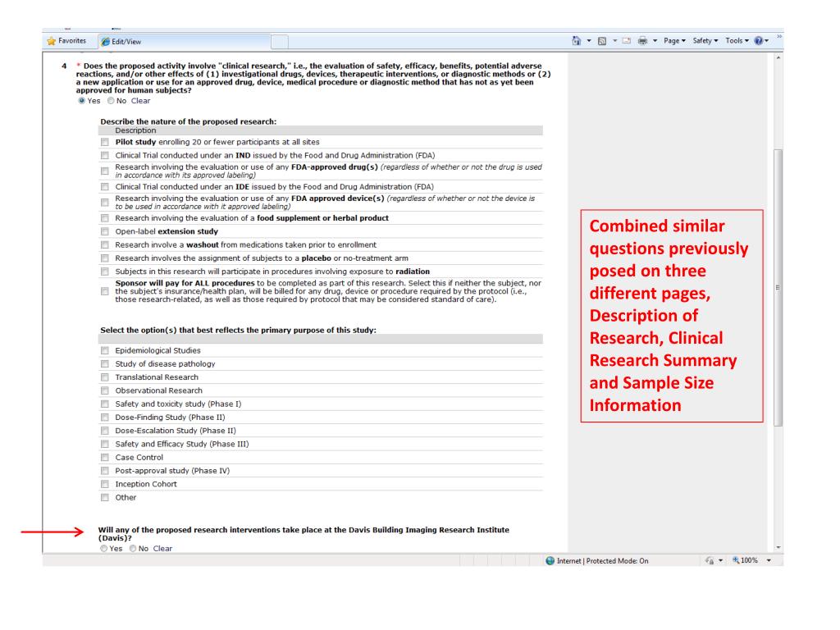Click the Print printer icon
This screenshot has width=840, height=630.
point(643,41)
